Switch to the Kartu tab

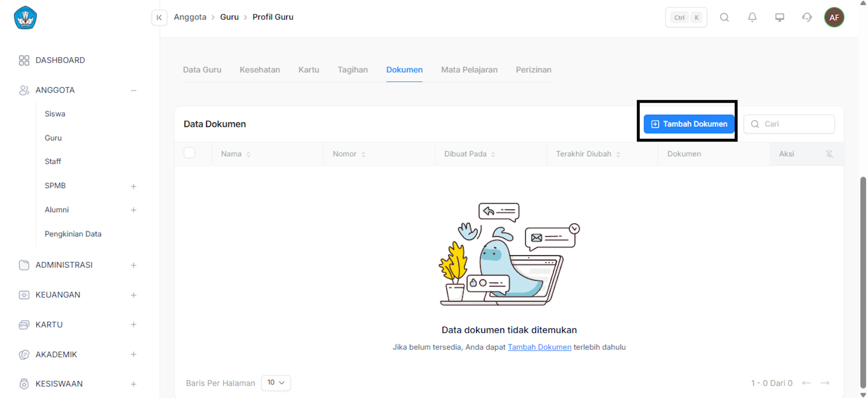click(x=309, y=70)
